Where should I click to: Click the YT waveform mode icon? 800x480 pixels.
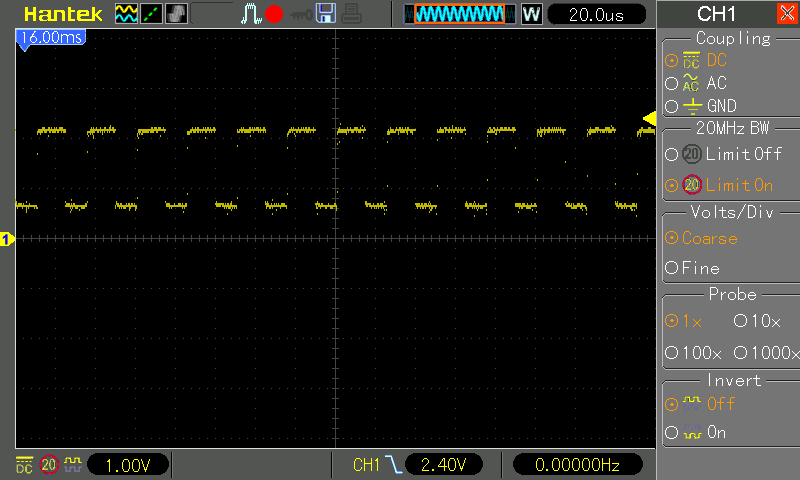[126, 14]
